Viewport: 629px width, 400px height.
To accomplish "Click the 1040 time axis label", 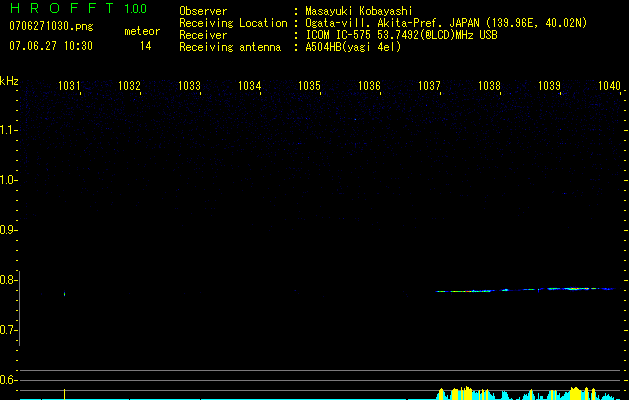I will coord(610,85).
